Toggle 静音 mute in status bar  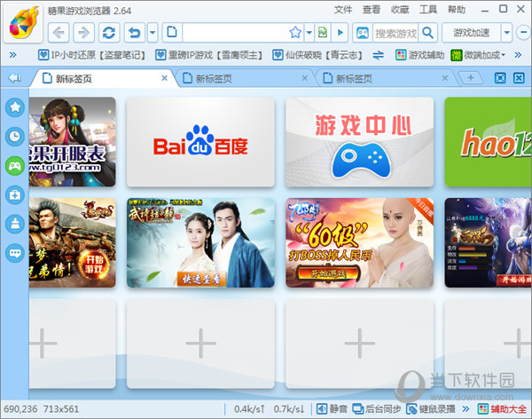point(332,409)
